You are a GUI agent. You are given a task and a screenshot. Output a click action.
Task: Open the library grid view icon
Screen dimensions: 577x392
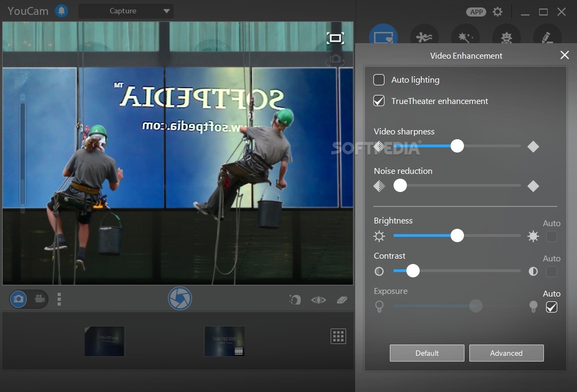338,337
